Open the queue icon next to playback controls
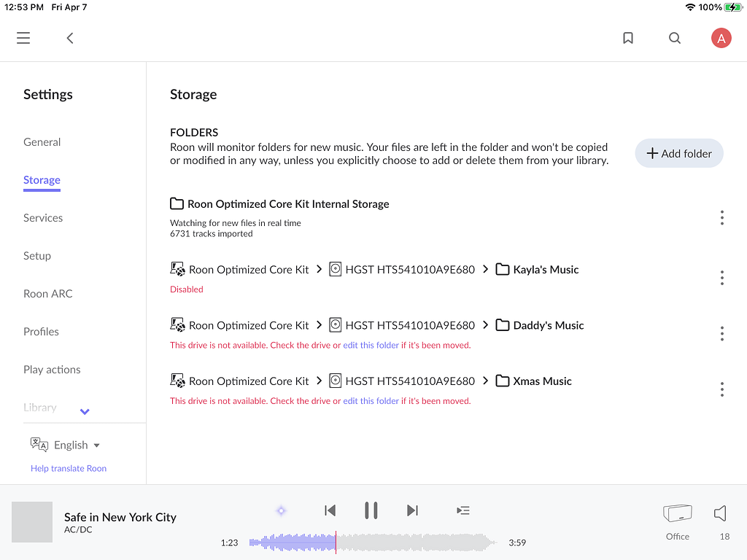Screen dimensions: 747x560 pyautogui.click(x=463, y=510)
